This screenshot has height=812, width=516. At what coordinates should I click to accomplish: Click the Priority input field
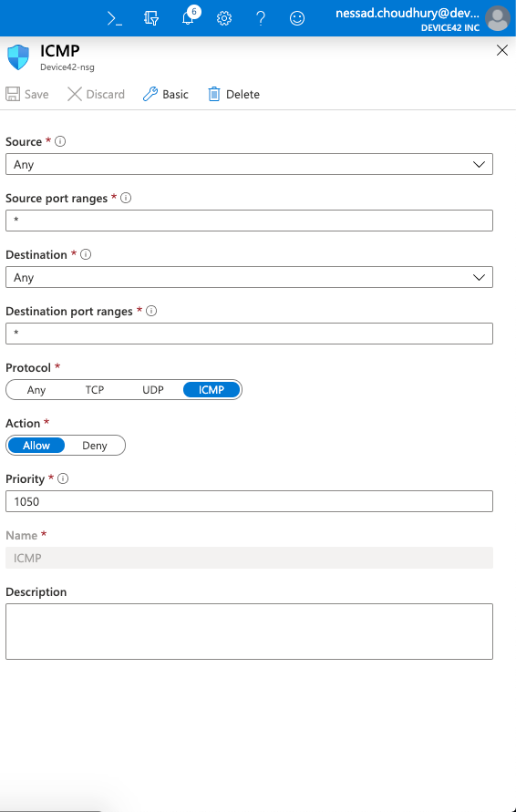click(249, 501)
